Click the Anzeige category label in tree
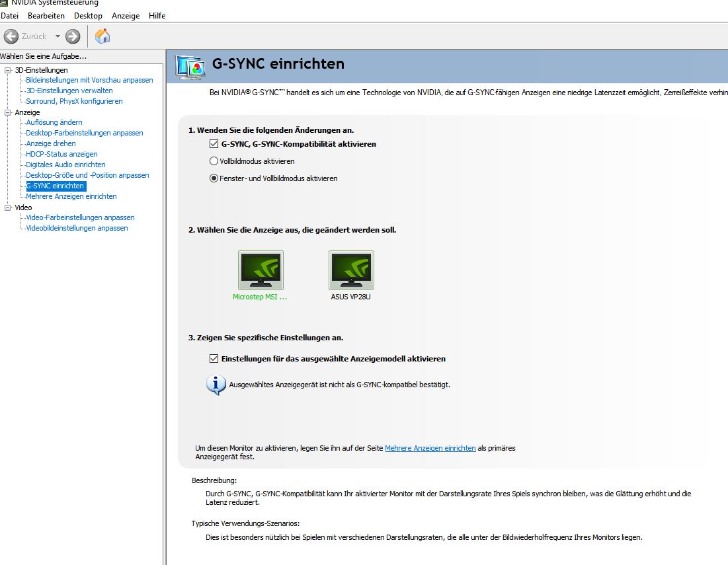The image size is (728, 565). pos(27,112)
